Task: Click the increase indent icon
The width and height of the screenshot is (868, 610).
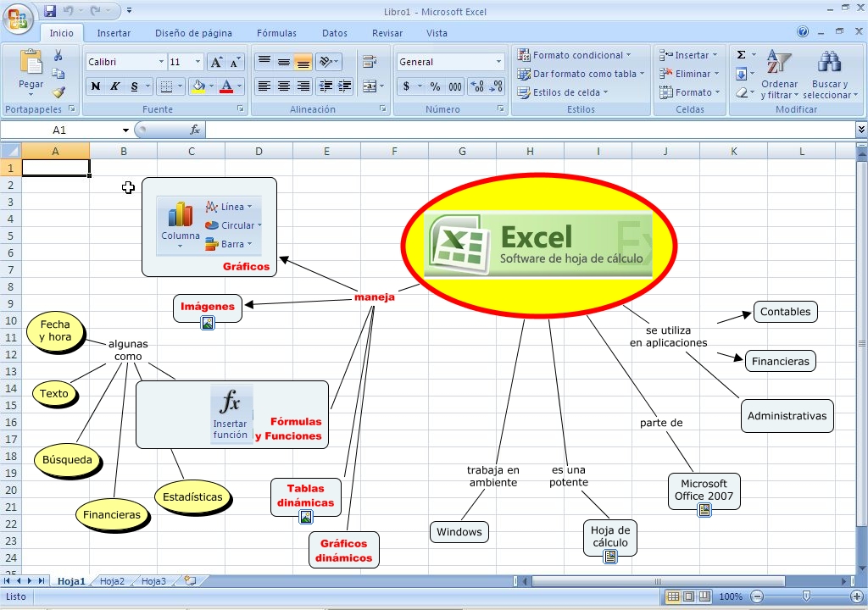Action: point(345,86)
